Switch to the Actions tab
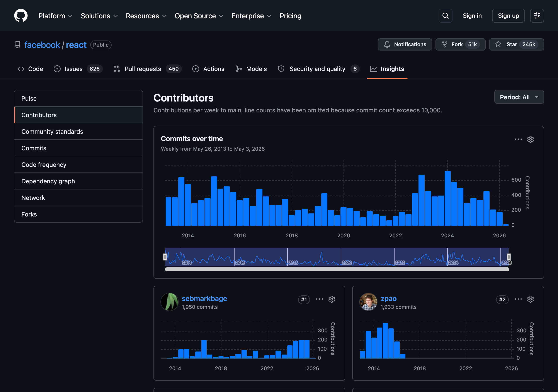This screenshot has width=558, height=392. point(208,69)
